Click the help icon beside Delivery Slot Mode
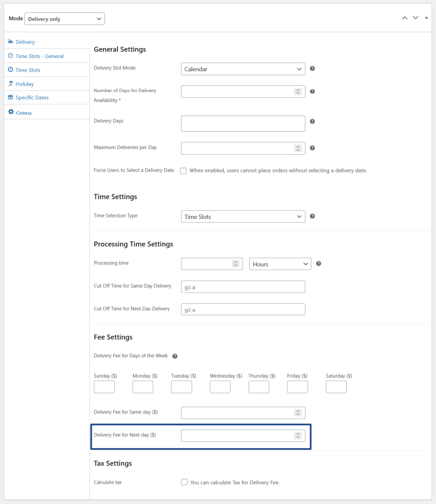Image resolution: width=436 pixels, height=504 pixels. [x=312, y=69]
